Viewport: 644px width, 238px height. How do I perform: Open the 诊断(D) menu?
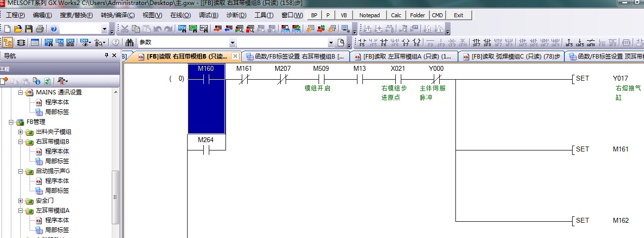[x=236, y=15]
